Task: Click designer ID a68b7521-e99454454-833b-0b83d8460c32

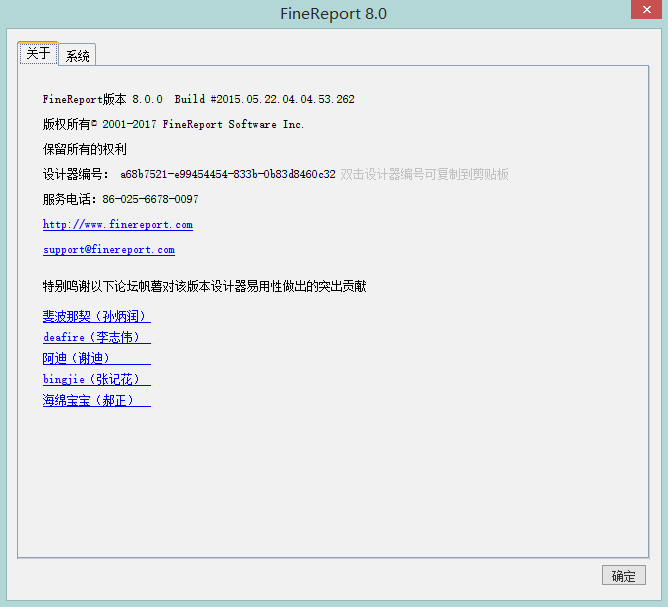Action: pos(228,174)
